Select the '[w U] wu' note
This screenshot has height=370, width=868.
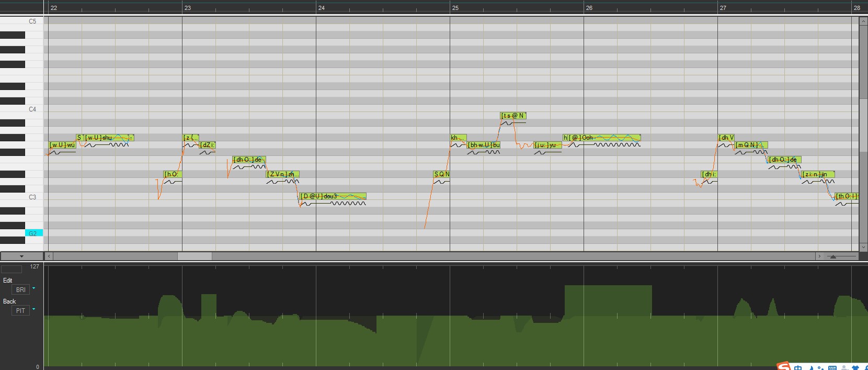[62, 145]
